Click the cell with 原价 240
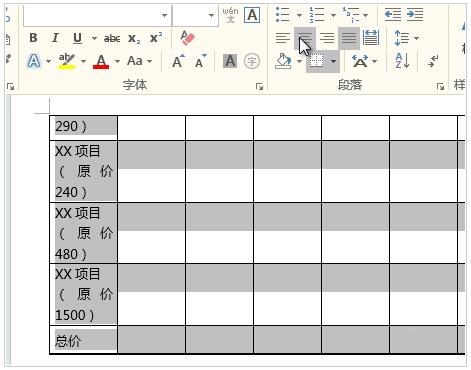The height and width of the screenshot is (370, 471). 83,171
